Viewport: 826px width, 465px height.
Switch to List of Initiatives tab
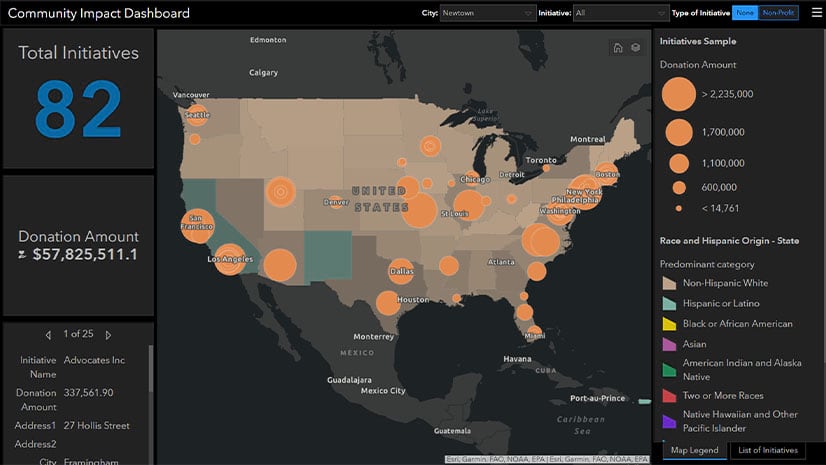(768, 450)
